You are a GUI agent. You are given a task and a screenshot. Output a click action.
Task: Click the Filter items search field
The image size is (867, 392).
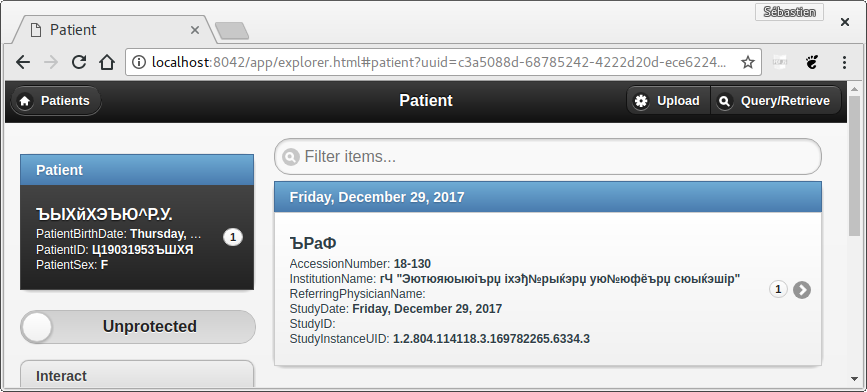pyautogui.click(x=548, y=156)
